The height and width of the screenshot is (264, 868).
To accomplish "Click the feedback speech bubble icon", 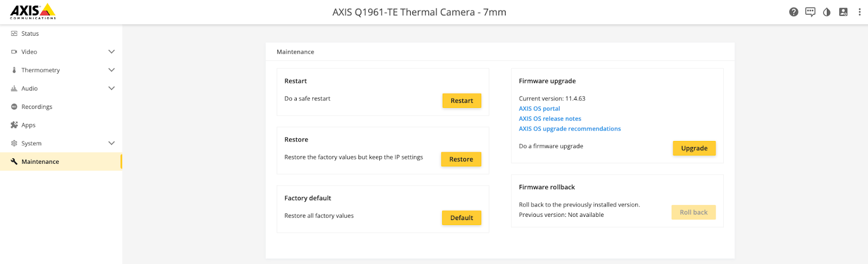I will pos(810,12).
